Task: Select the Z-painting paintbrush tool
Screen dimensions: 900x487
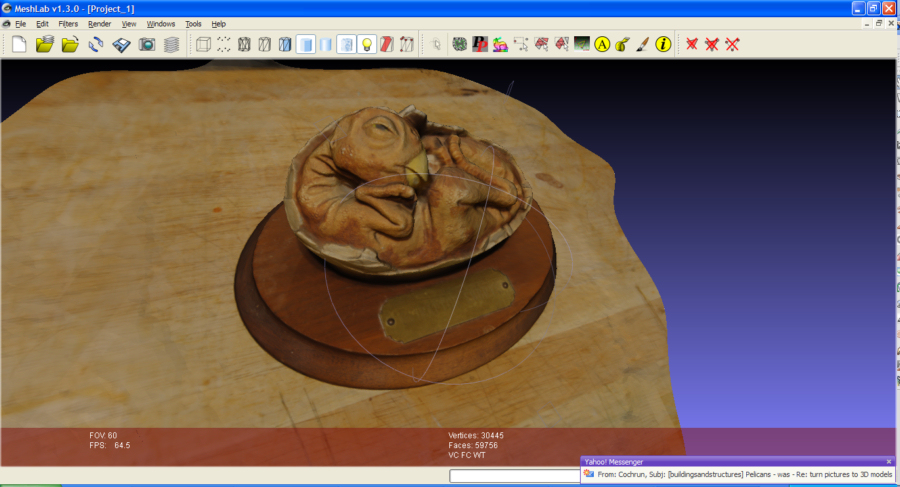Action: click(642, 44)
